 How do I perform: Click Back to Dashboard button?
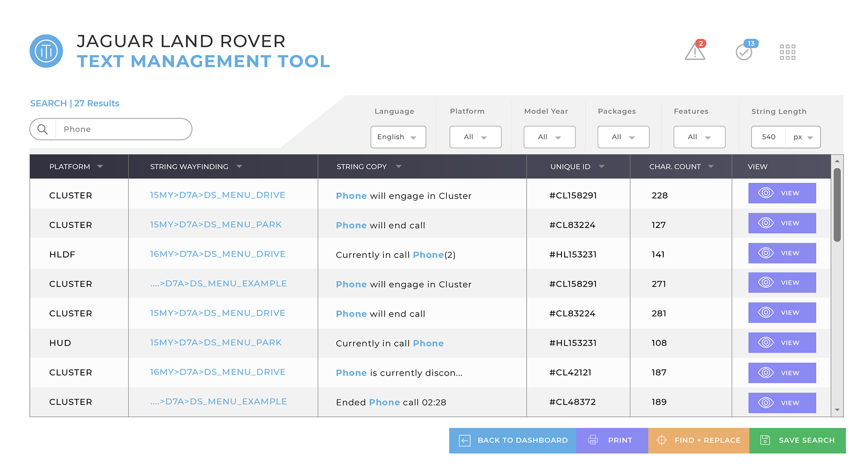tap(513, 441)
